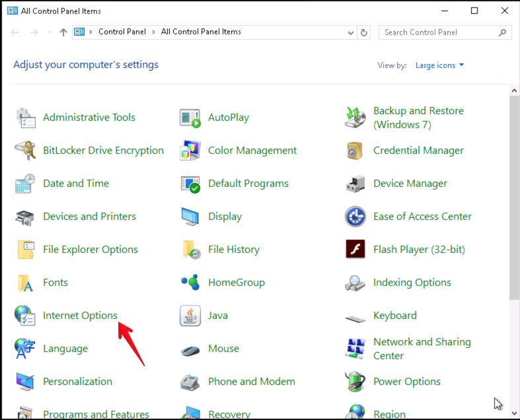Open the Device Manager icon
This screenshot has width=520, height=420.
[355, 184]
